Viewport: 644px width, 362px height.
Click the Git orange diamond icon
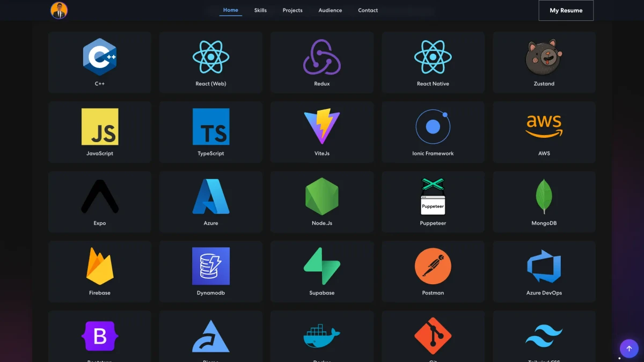pyautogui.click(x=433, y=336)
